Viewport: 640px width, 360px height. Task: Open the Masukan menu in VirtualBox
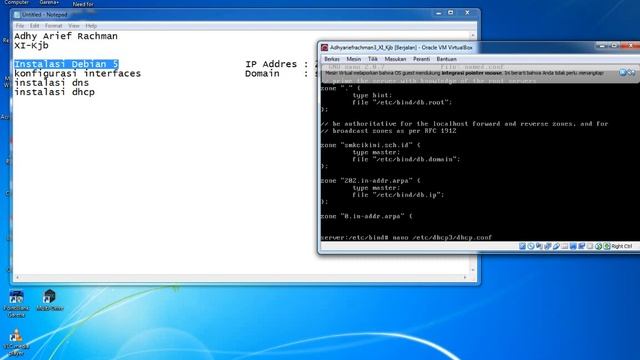(395, 59)
